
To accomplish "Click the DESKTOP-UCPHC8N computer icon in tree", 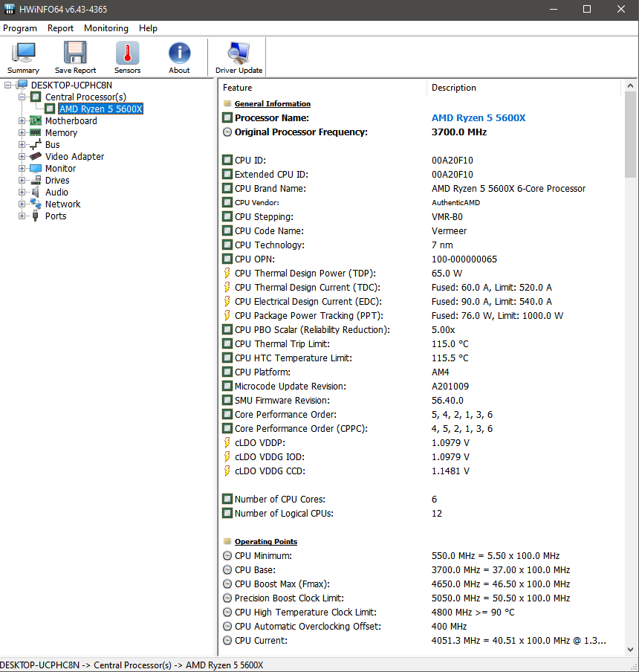I will [22, 85].
